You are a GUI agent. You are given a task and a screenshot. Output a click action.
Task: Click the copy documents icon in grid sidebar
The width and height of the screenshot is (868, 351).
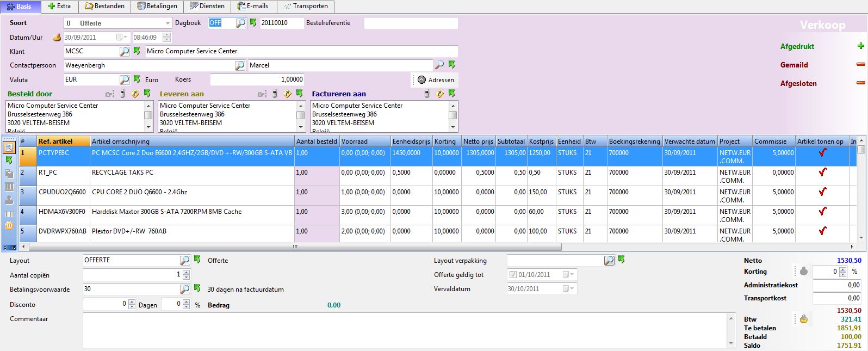tap(9, 174)
